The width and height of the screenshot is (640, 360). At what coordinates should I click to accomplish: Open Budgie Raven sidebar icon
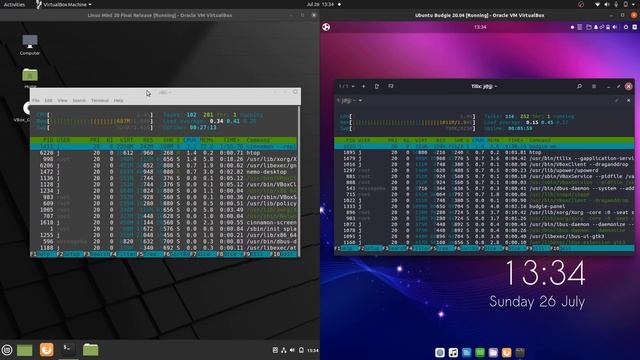(x=635, y=27)
